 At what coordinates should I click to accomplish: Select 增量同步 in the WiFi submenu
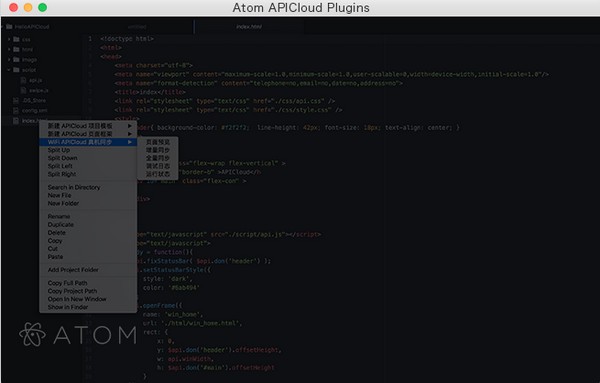(x=158, y=150)
